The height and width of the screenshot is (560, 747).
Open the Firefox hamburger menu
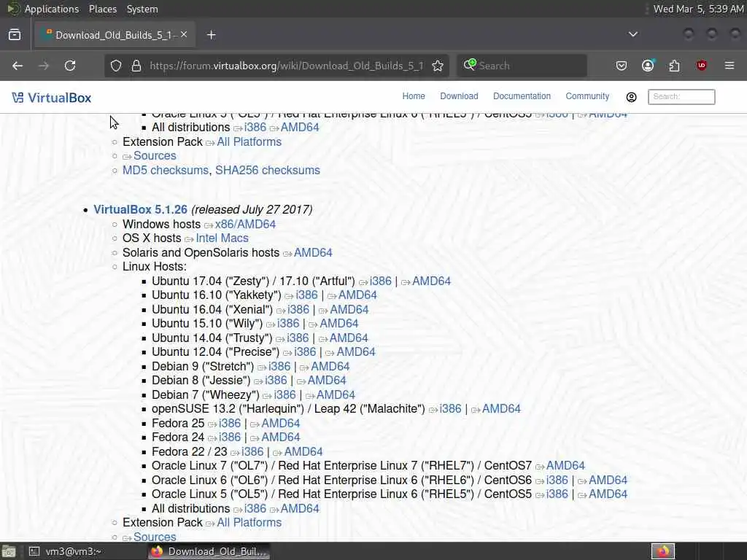729,66
